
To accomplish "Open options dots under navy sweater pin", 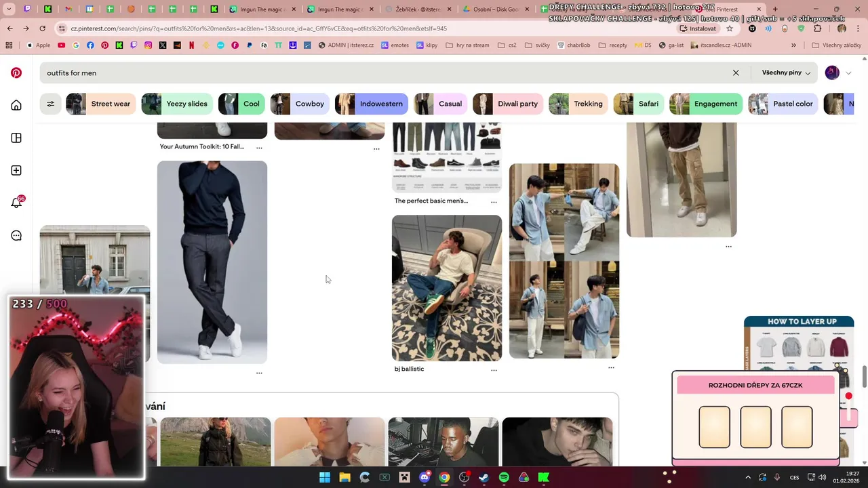I will pyautogui.click(x=259, y=373).
